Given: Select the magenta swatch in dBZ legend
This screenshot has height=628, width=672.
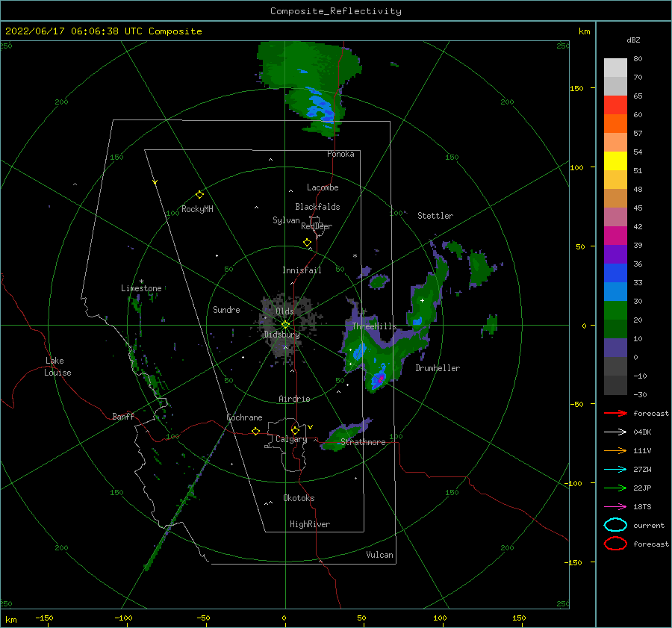Looking at the screenshot, I should [x=615, y=236].
